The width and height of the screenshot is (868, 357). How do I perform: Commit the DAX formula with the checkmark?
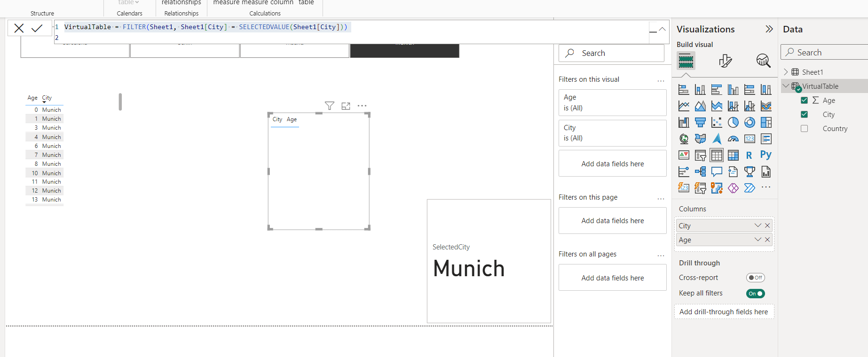[x=37, y=28]
